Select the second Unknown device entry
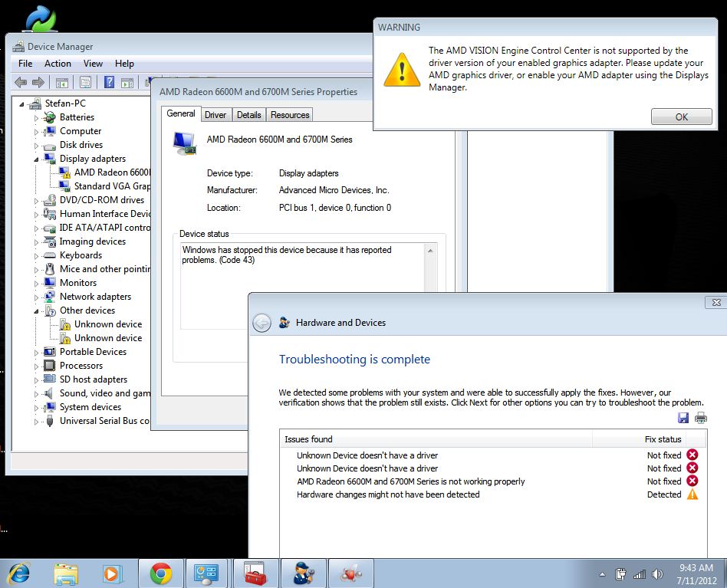The image size is (727, 588). 108,338
